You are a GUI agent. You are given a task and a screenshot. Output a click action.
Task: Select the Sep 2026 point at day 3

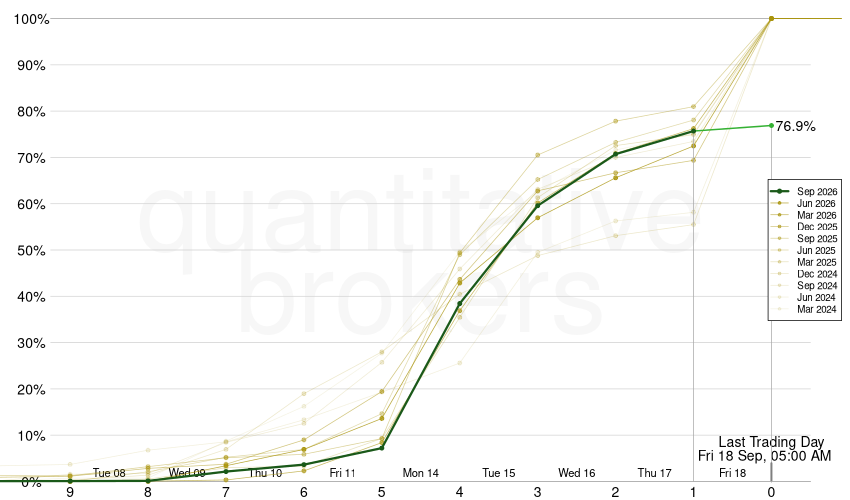(x=537, y=206)
